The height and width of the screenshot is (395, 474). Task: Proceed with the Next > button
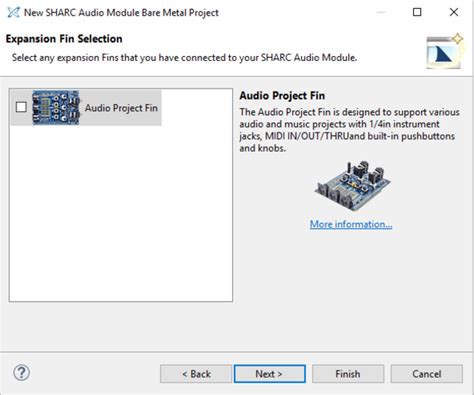point(270,374)
